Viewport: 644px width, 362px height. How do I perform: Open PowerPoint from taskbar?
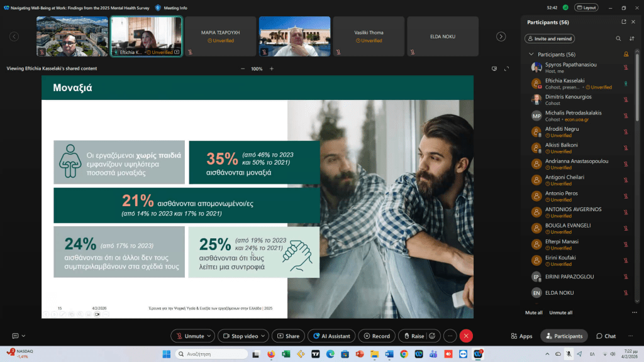tap(360, 354)
